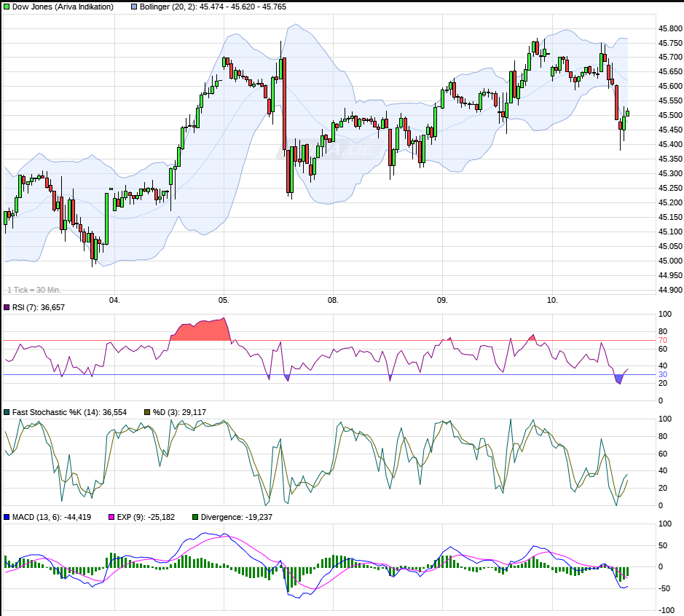
Task: Click the 45.000 price axis label
Action: 669,261
